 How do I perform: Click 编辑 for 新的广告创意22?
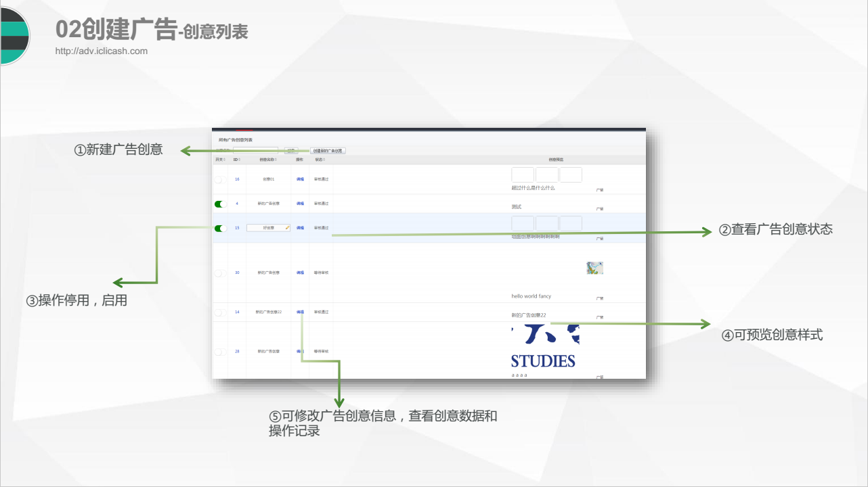pyautogui.click(x=300, y=312)
